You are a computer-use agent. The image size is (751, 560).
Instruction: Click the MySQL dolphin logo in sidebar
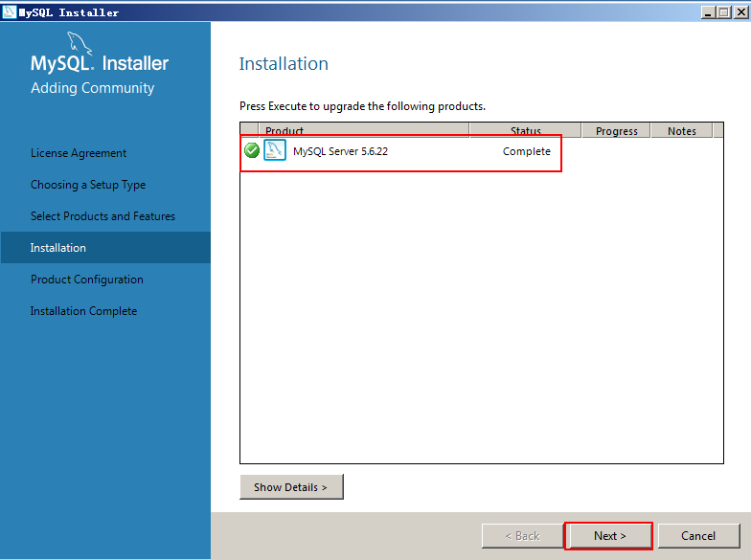pos(79,44)
